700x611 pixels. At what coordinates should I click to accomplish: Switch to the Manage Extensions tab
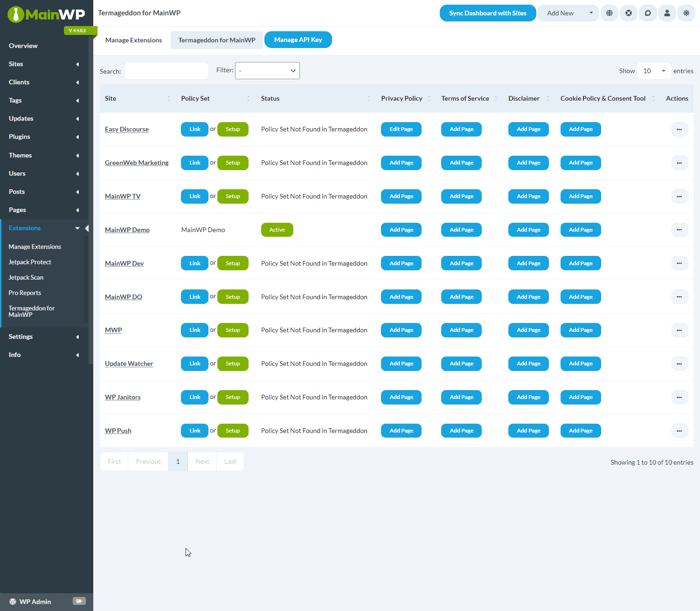point(133,40)
